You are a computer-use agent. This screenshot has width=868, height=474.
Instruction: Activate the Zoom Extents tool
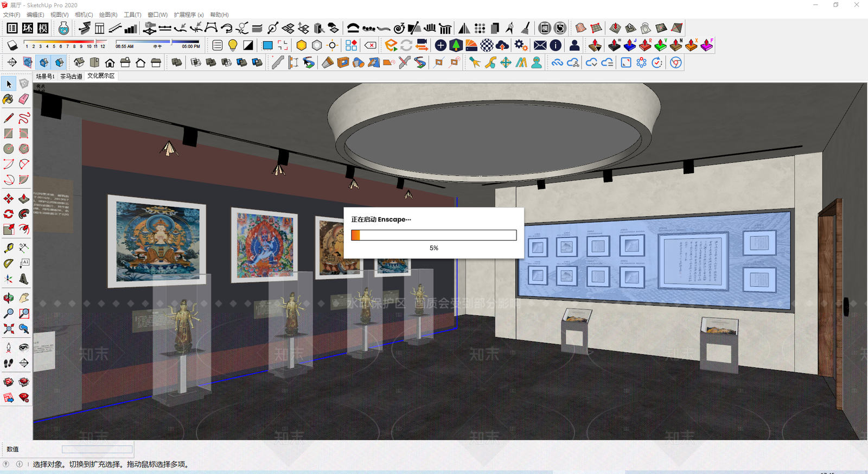coord(9,328)
